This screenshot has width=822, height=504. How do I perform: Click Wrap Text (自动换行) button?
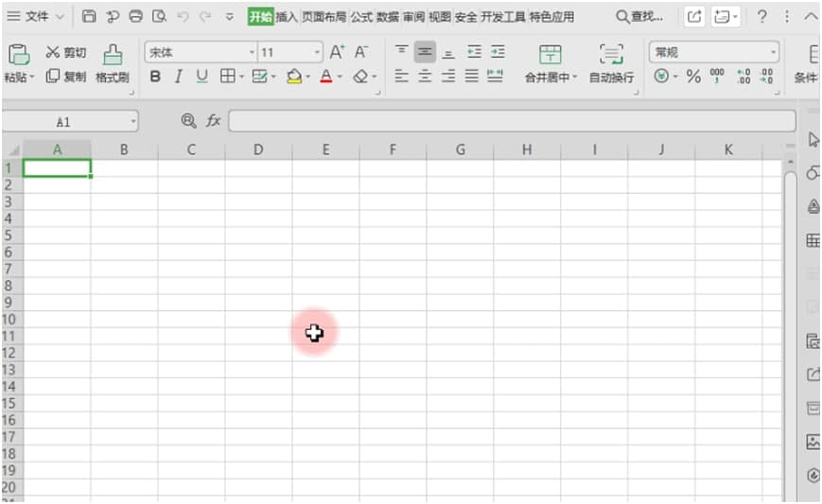(x=611, y=62)
